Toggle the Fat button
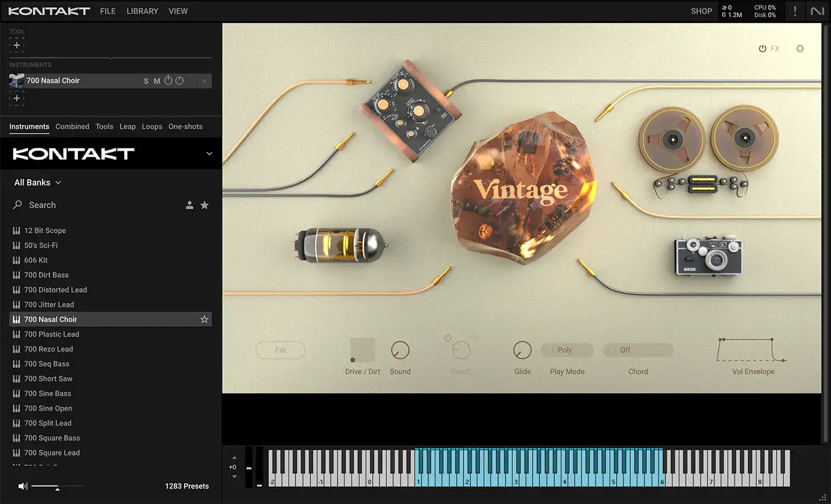 coord(280,350)
